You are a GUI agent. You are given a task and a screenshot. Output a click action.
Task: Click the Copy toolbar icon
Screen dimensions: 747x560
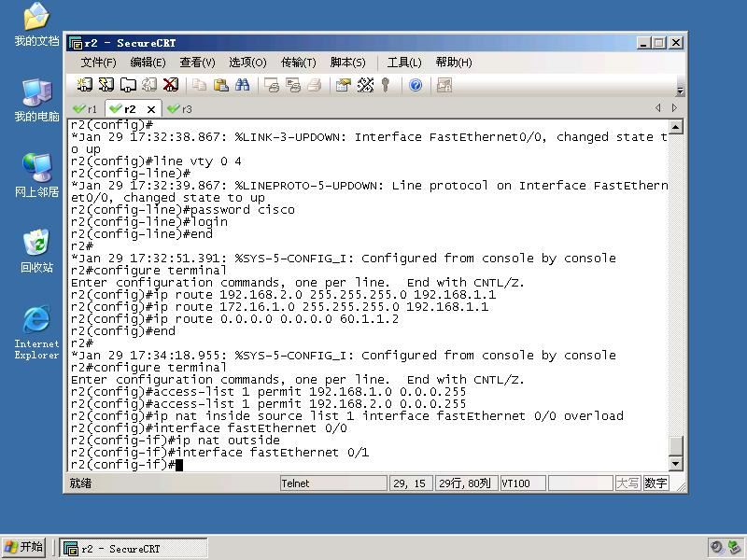[199, 85]
